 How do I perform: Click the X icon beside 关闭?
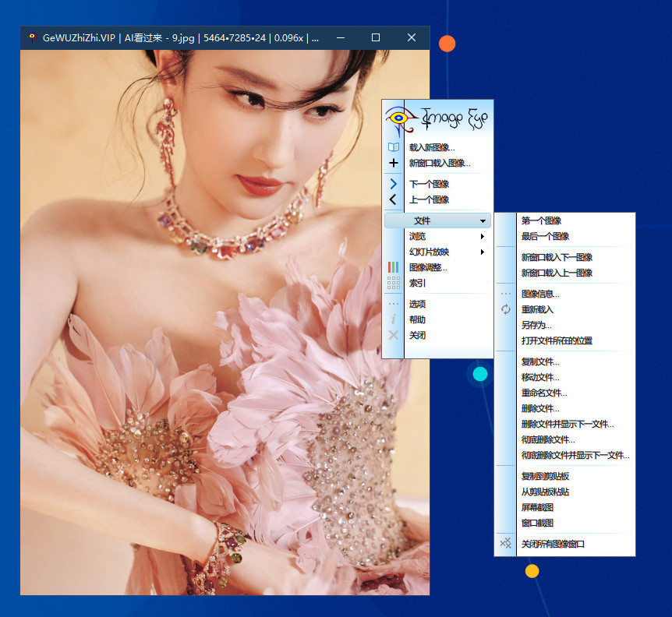pos(394,335)
